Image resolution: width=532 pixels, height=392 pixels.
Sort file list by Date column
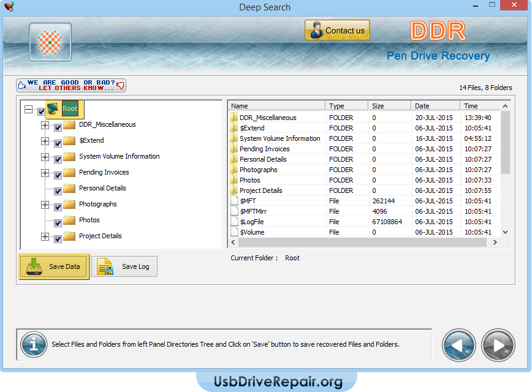pyautogui.click(x=436, y=106)
